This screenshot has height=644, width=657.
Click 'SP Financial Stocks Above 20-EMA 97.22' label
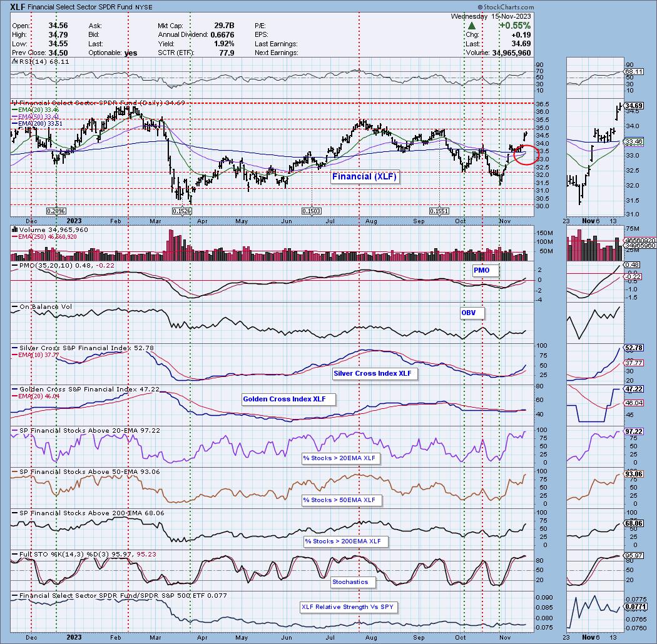(x=86, y=430)
